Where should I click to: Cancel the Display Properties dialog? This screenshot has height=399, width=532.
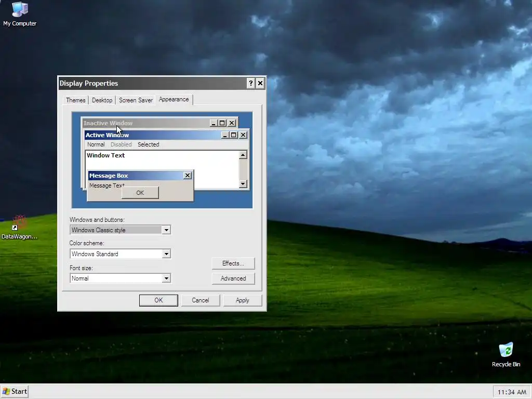click(x=200, y=300)
